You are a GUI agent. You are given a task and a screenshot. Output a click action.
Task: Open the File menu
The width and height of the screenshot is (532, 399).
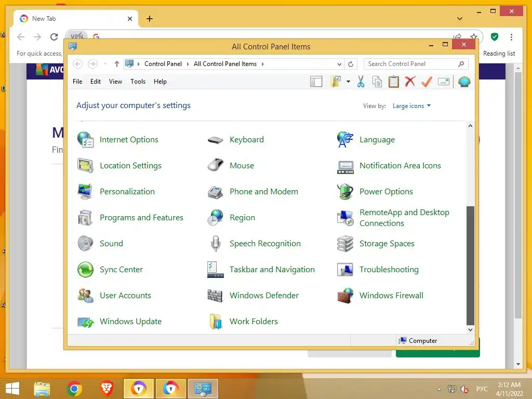point(77,82)
